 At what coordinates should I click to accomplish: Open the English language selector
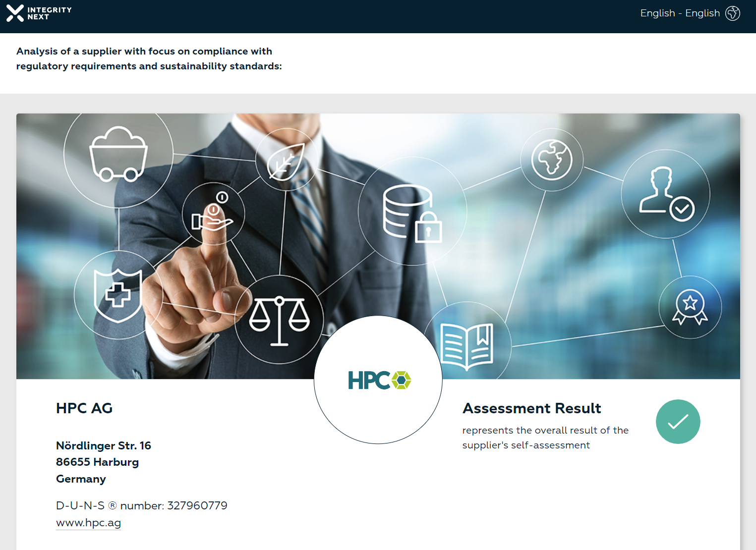pyautogui.click(x=680, y=13)
